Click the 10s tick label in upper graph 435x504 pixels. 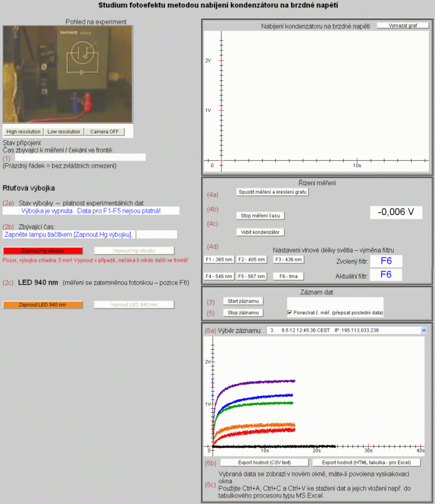tap(357, 166)
